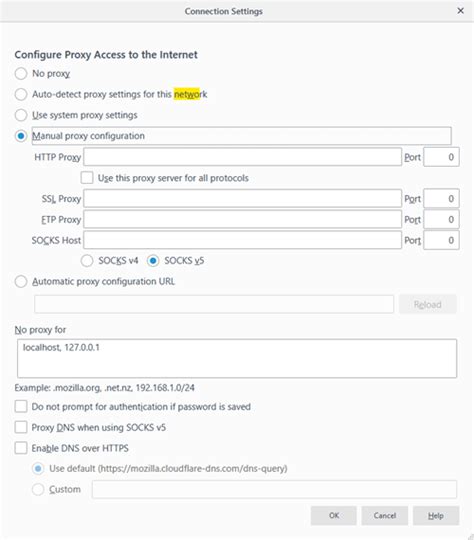Click the Cancel button
The image size is (474, 540).
point(385,516)
